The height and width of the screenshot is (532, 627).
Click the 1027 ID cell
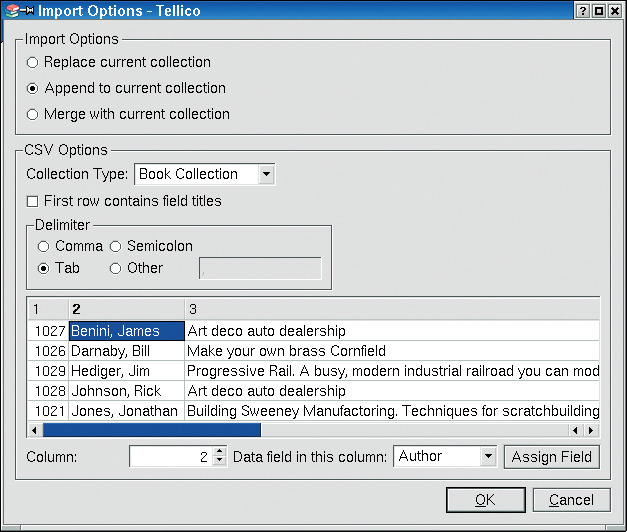click(48, 331)
